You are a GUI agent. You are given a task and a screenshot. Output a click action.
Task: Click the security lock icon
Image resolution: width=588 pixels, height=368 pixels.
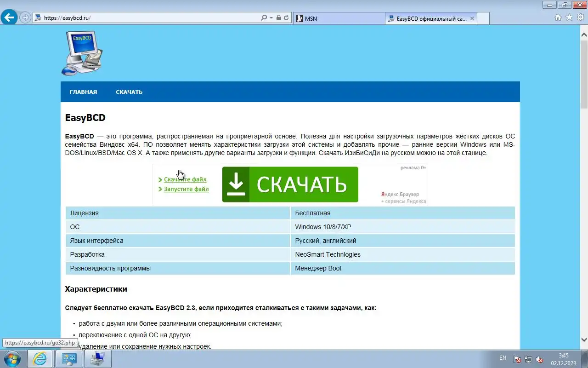coord(278,18)
